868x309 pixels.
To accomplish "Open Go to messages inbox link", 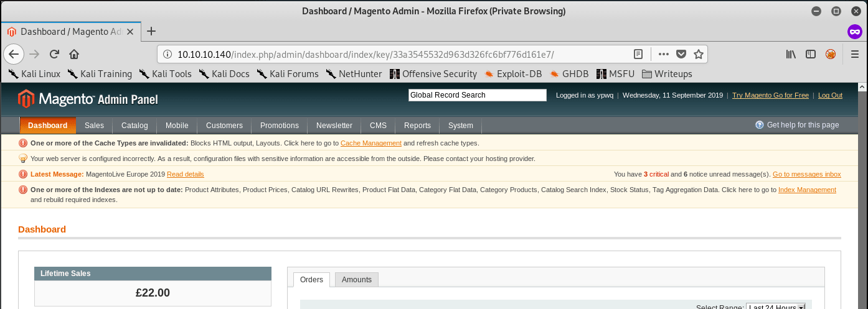I will 807,174.
